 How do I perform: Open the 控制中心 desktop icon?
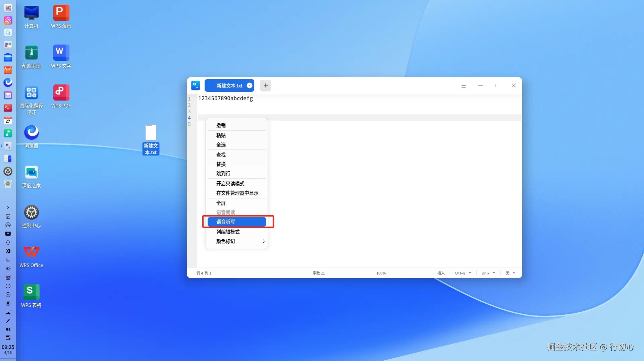[x=32, y=217]
